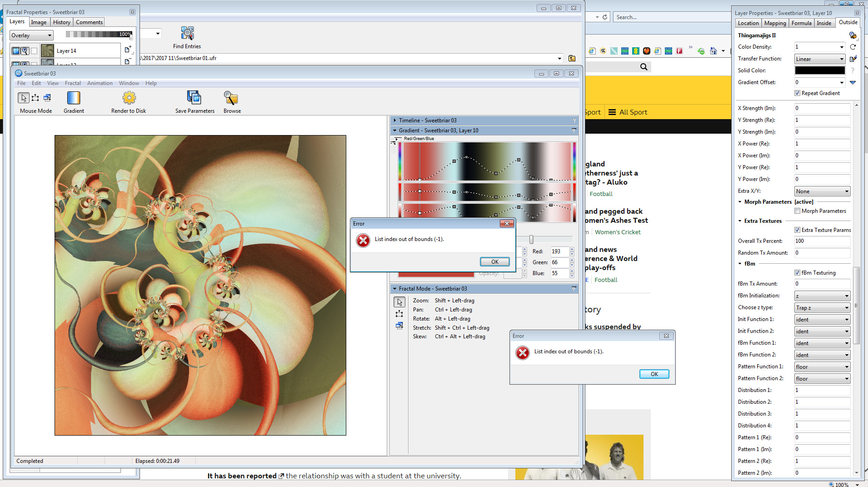Screen dimensions: 868x487
Task: Click Solid Color black swatch
Action: (x=820, y=70)
